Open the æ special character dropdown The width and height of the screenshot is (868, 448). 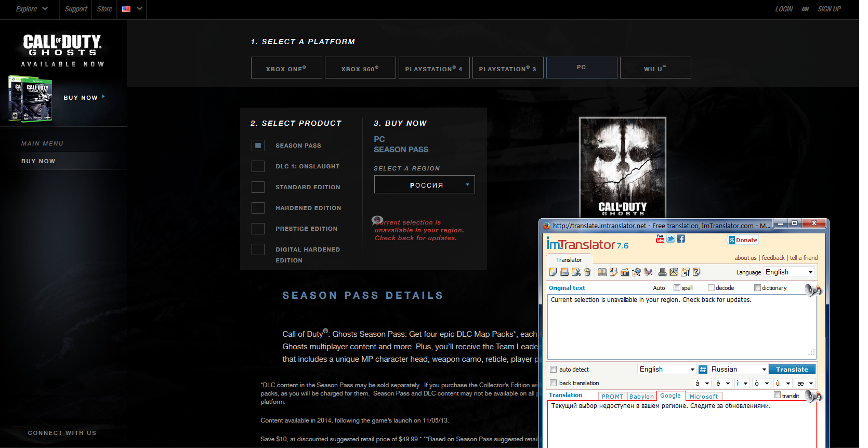tap(805, 383)
